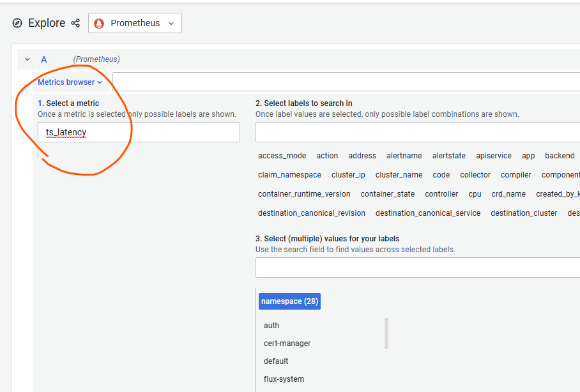Screen dimensions: 580x392
Task: Click the Explore compass icon
Action: coord(17,23)
